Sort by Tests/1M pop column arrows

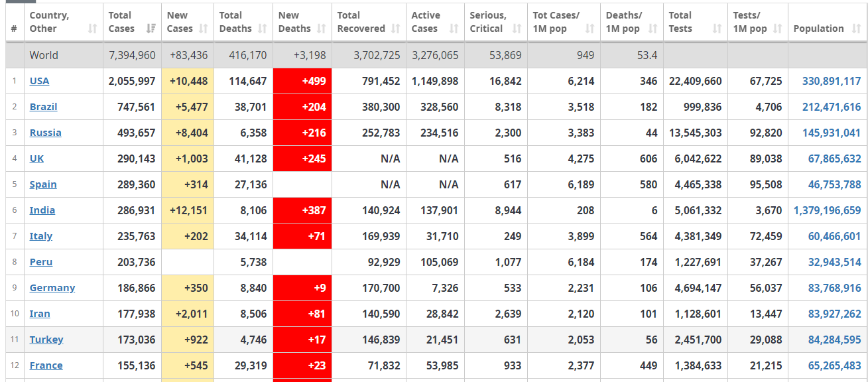click(x=778, y=29)
